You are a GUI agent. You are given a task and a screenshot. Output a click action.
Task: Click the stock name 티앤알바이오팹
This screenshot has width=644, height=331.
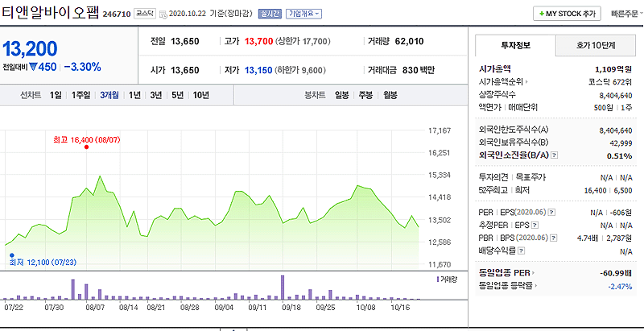pyautogui.click(x=51, y=13)
